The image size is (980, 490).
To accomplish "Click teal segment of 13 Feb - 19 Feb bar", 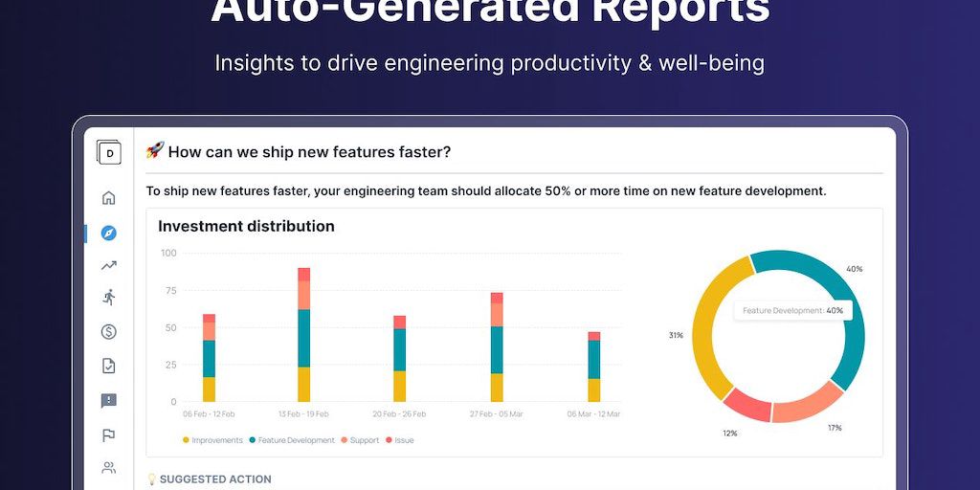I will click(303, 338).
